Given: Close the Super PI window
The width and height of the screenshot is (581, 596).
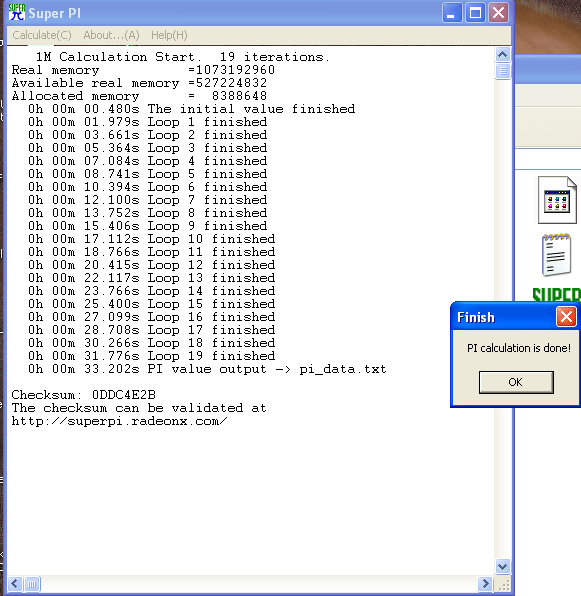Looking at the screenshot, I should 499,13.
